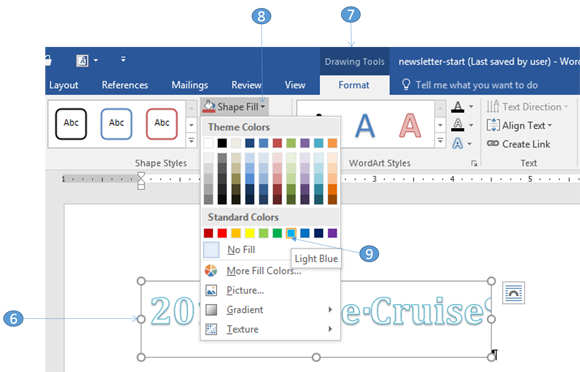Expand the Texture submenu
The image size is (580, 372).
(330, 329)
